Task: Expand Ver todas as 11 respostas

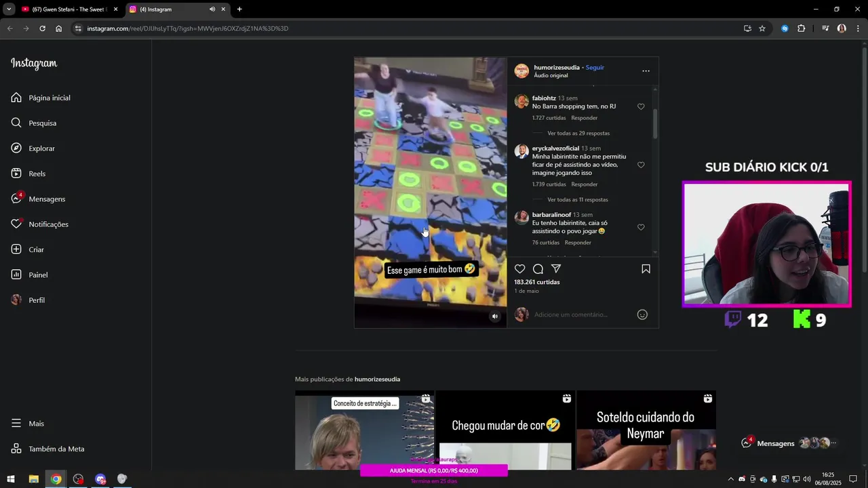Action: (x=578, y=200)
